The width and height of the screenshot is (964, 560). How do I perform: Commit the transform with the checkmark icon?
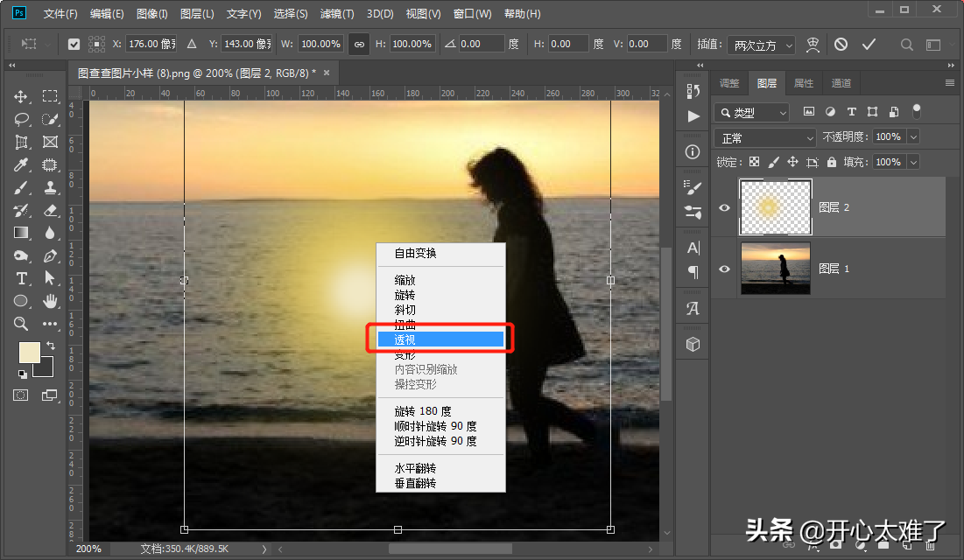click(869, 44)
